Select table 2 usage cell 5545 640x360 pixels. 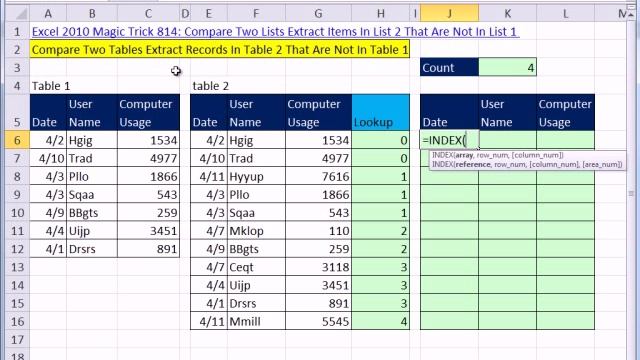pyautogui.click(x=318, y=321)
